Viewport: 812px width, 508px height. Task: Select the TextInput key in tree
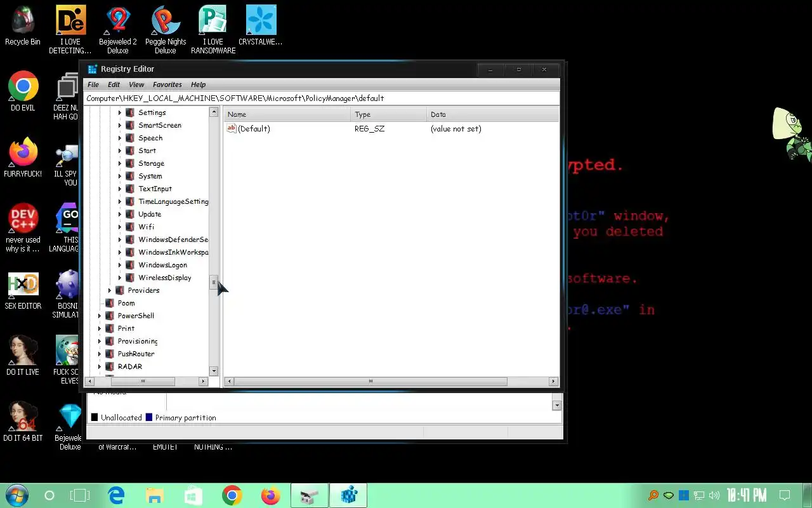coord(155,189)
